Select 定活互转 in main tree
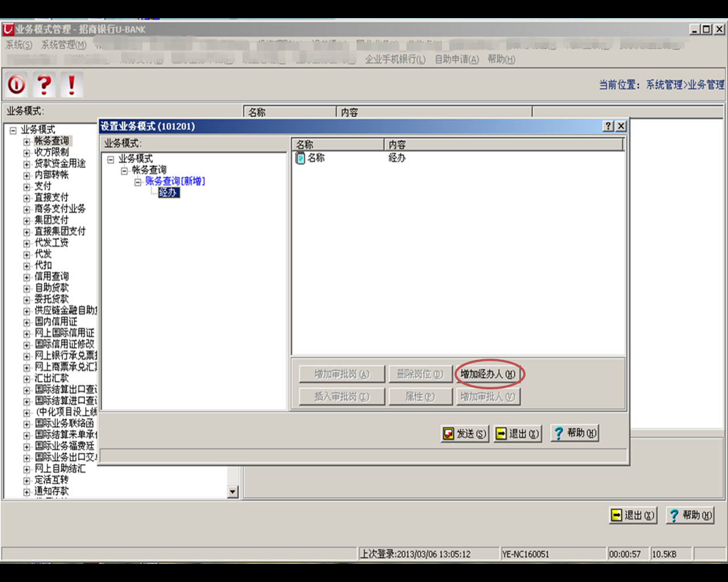 pos(52,480)
